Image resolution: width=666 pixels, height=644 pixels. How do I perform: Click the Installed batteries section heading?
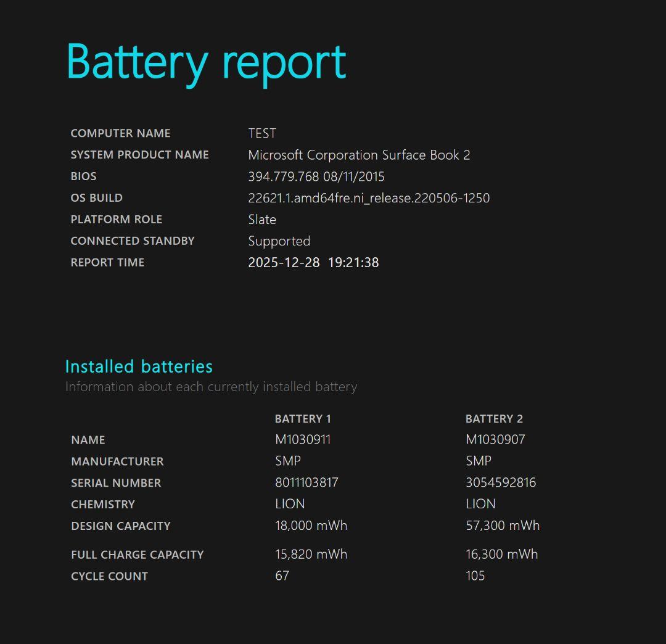click(x=139, y=366)
